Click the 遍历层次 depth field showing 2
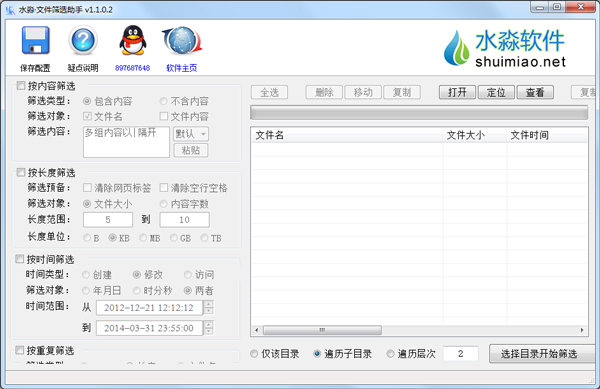The height and width of the screenshot is (389, 600). (461, 354)
